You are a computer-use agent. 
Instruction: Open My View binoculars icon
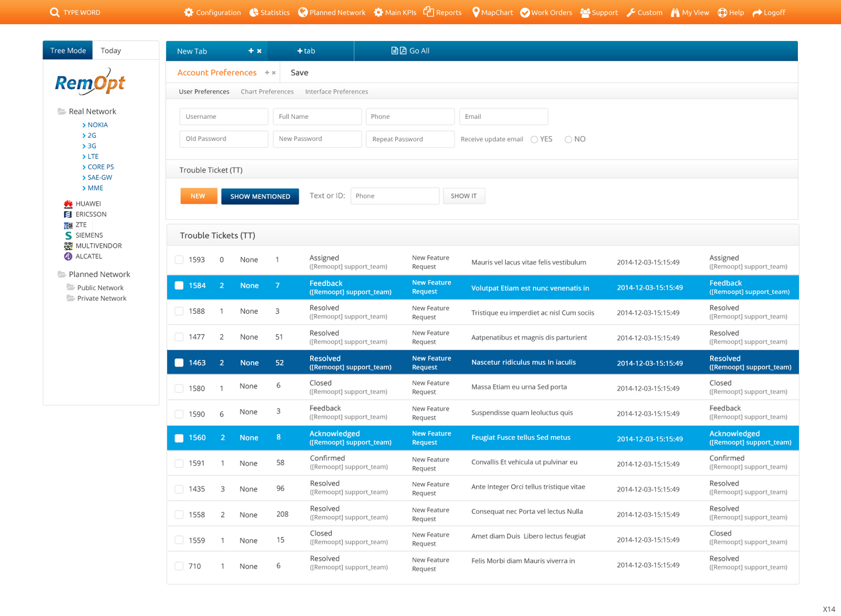point(675,12)
